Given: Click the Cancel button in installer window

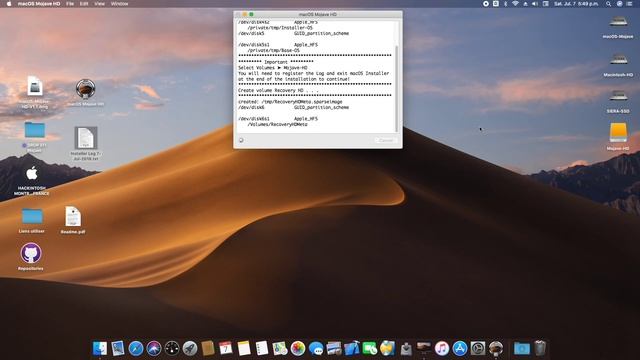Looking at the screenshot, I should click(x=386, y=140).
